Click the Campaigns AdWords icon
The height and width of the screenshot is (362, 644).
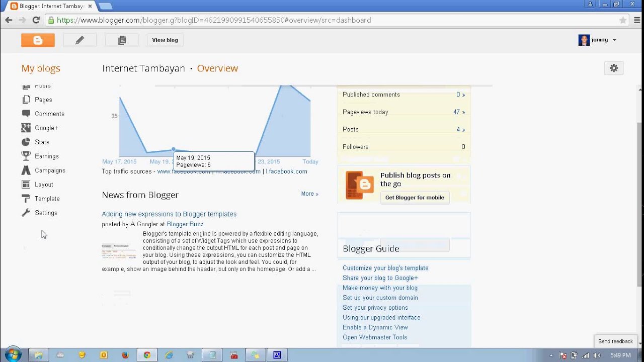point(26,170)
